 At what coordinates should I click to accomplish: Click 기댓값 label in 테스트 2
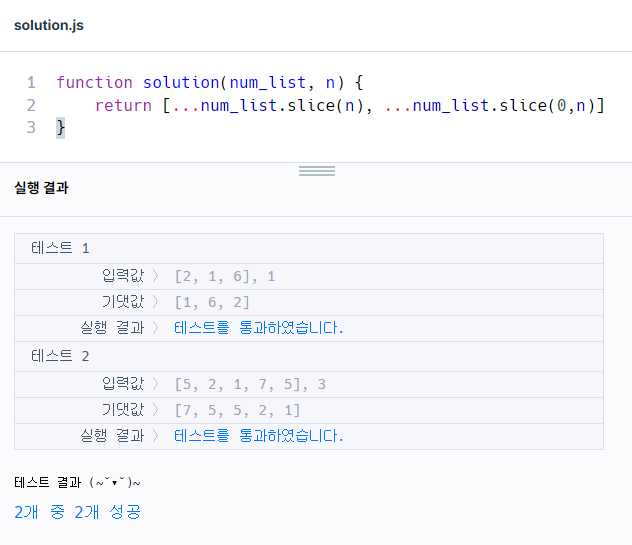(123, 410)
